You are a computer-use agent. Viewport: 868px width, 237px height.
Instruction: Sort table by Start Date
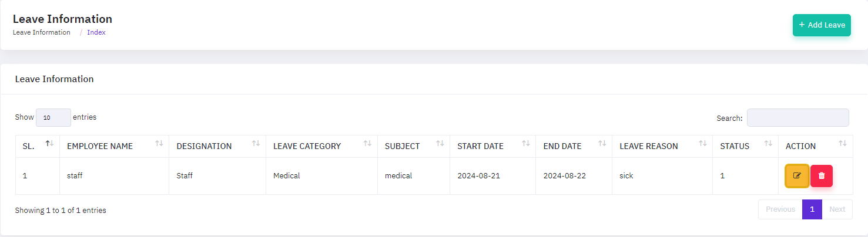[x=525, y=144]
